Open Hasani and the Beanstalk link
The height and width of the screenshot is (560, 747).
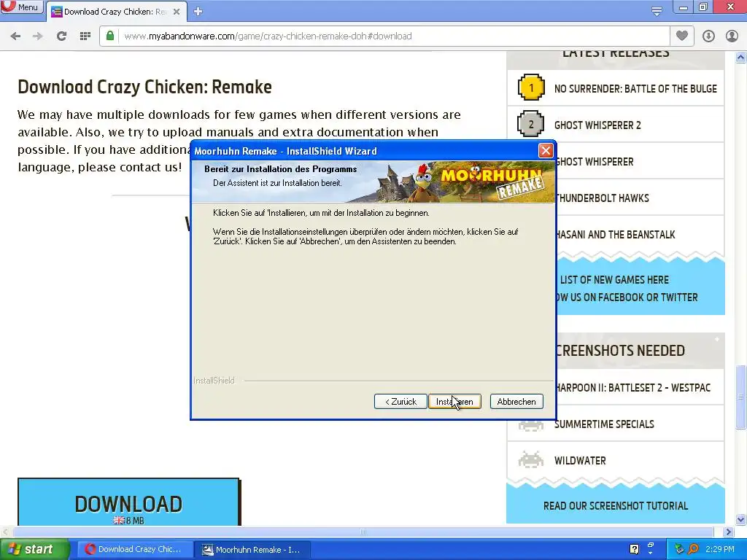616,235
